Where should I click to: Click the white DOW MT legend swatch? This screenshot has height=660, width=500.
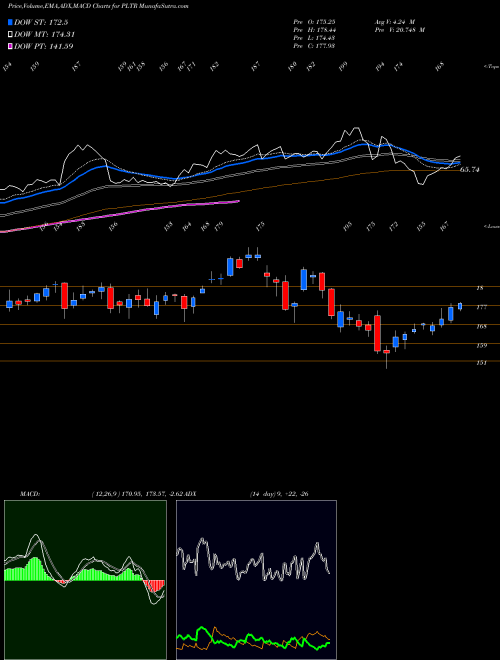(x=11, y=34)
